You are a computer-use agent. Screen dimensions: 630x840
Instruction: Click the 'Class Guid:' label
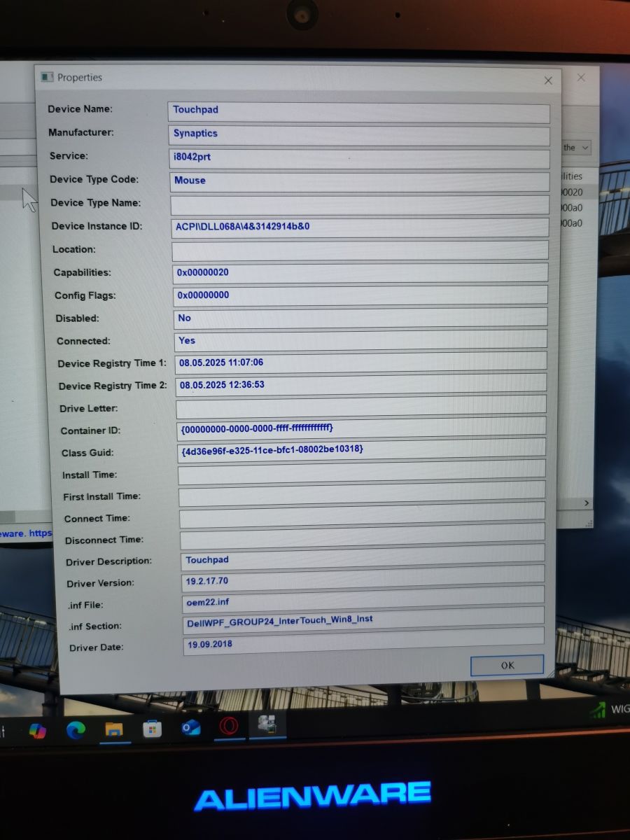pos(87,453)
